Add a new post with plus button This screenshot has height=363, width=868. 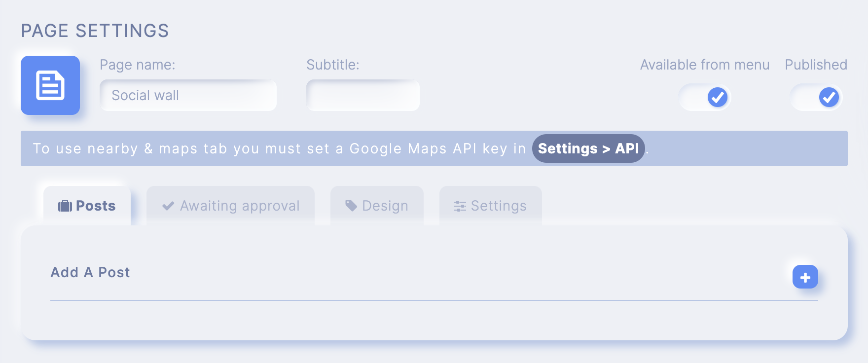click(805, 277)
